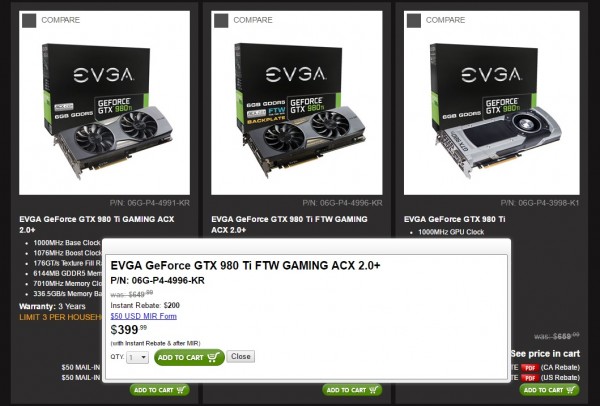Open EVGA GeForce GTX 980 Ti GAMING ACX title
Viewport: 600px width, 406px height.
[97, 225]
